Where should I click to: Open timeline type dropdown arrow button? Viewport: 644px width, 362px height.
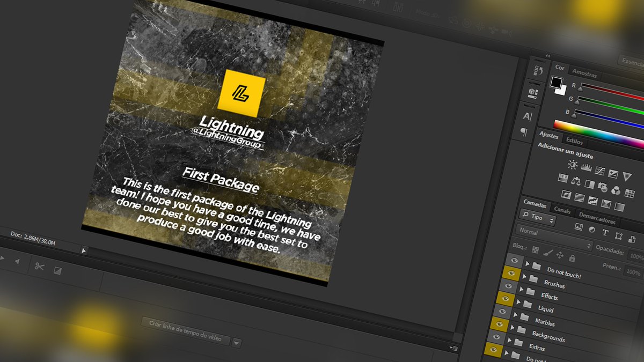click(237, 343)
